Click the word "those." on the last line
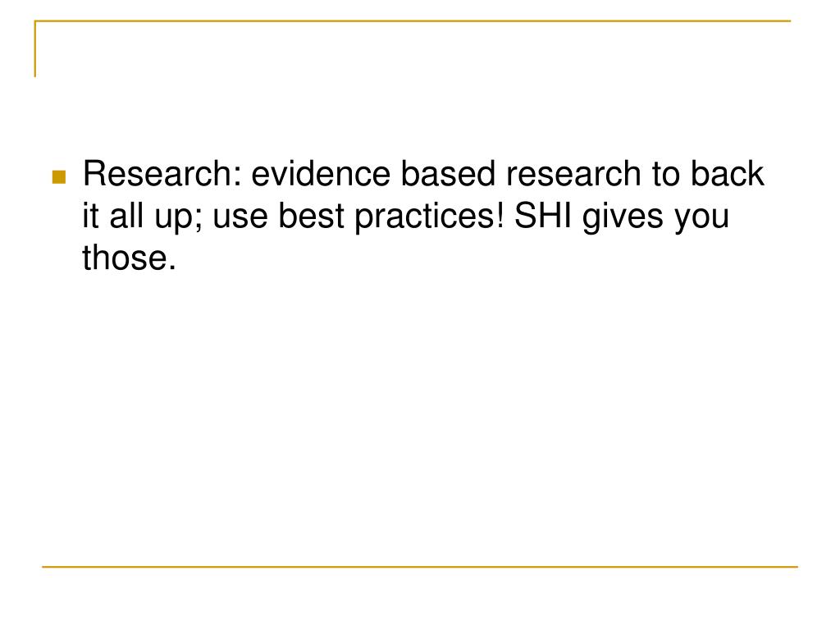 [129, 257]
